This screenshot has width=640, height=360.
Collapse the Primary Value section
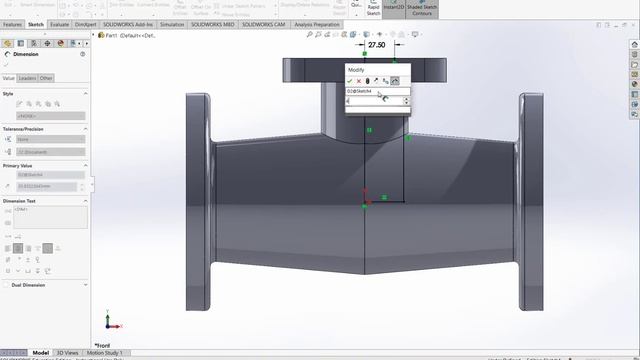[85, 166]
